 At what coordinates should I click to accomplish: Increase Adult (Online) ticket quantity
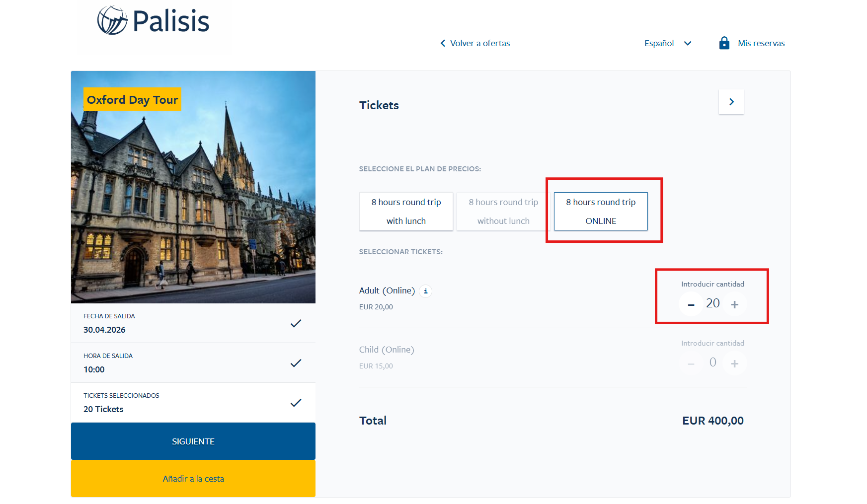pos(735,304)
